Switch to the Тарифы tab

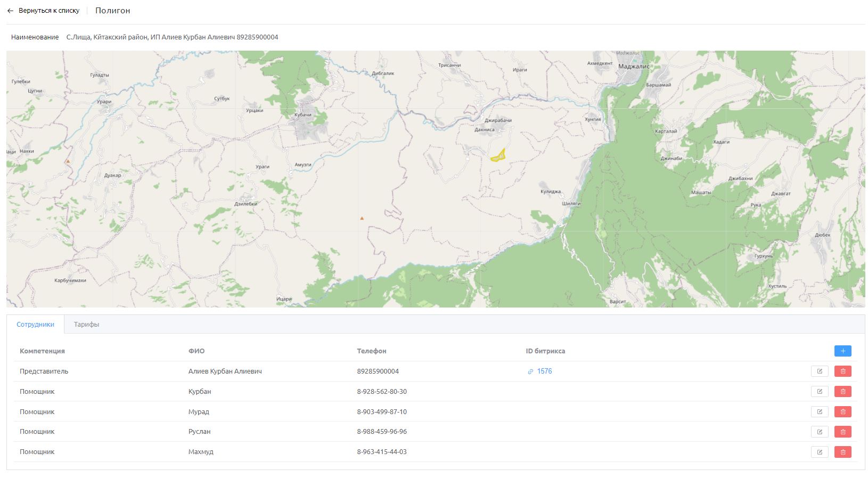[86, 324]
